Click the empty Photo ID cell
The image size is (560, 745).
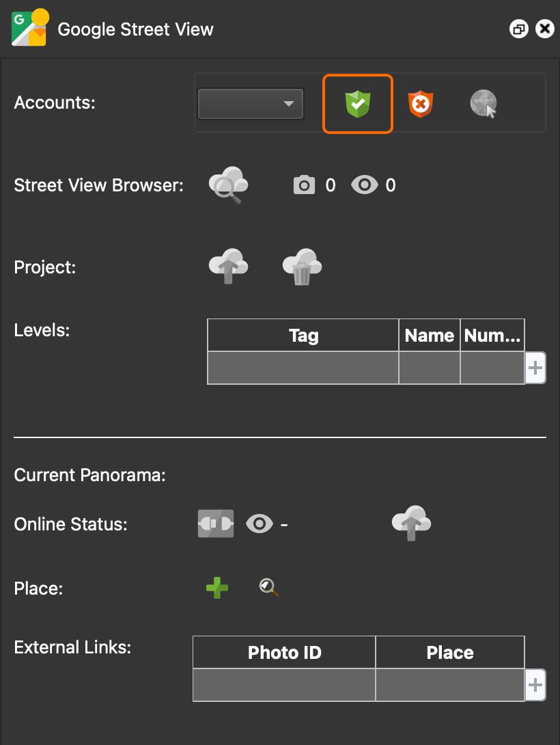pyautogui.click(x=284, y=685)
